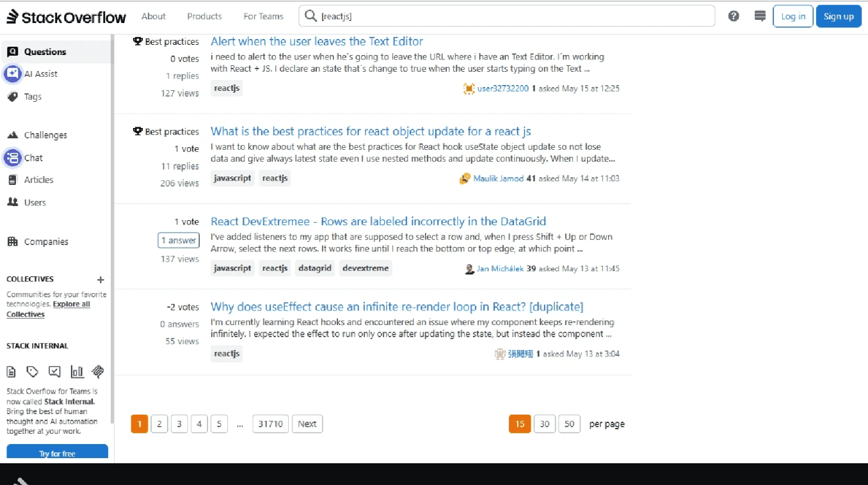This screenshot has width=868, height=485.
Task: Click the reactjs tag under 'best practices for react object'
Action: (x=275, y=179)
